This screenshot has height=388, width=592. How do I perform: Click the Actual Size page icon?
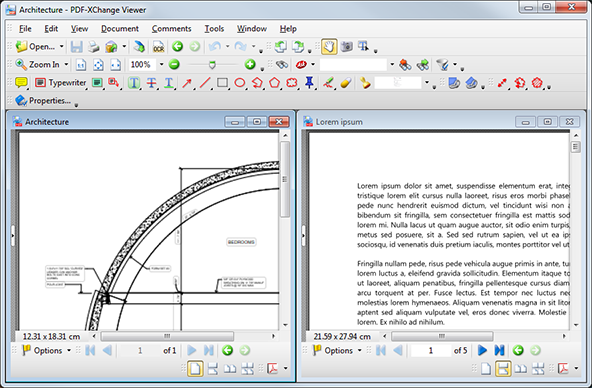(81, 65)
